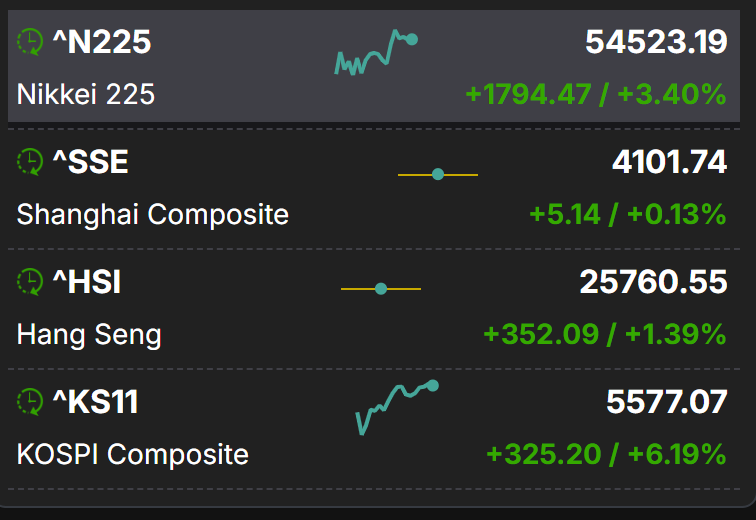
Task: Open the Nikkei 225 sparkline chart
Action: pos(375,54)
